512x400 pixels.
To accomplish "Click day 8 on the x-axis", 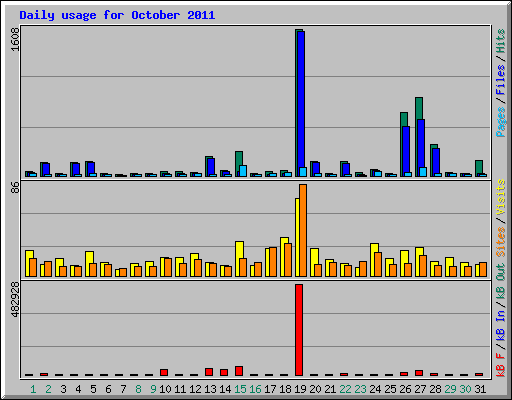I will coord(138,389).
